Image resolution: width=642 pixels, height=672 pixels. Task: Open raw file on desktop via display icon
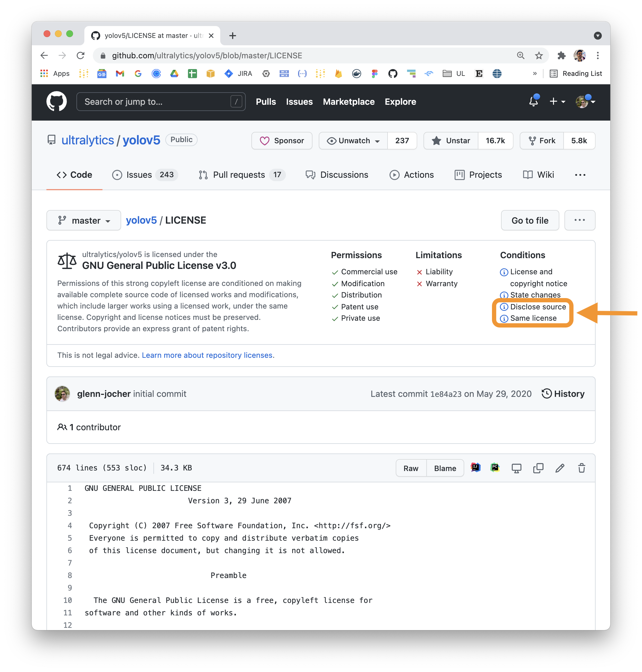517,468
